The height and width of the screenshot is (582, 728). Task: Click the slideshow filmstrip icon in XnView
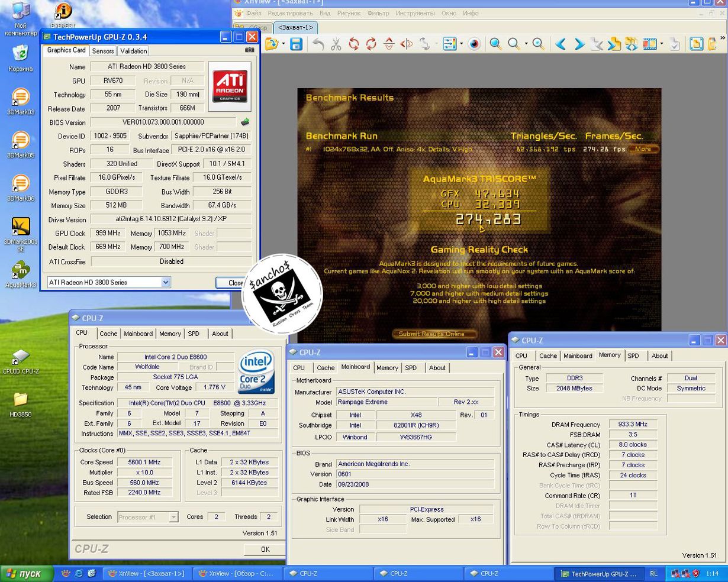[x=650, y=44]
